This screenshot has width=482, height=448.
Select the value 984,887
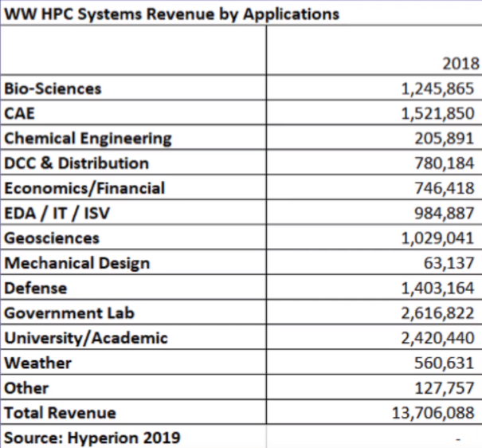point(445,213)
